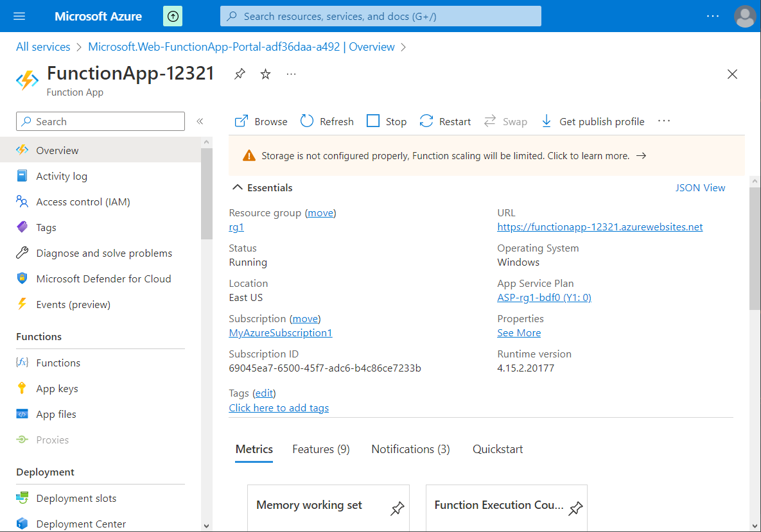Open the Azure portal hamburger menu

pos(19,16)
